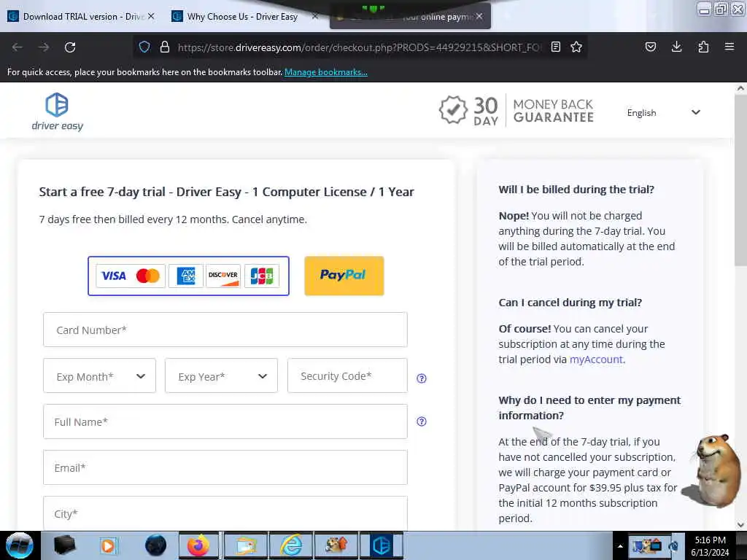Image resolution: width=747 pixels, height=560 pixels.
Task: Open Internet Explorer from the taskbar
Action: (290, 545)
